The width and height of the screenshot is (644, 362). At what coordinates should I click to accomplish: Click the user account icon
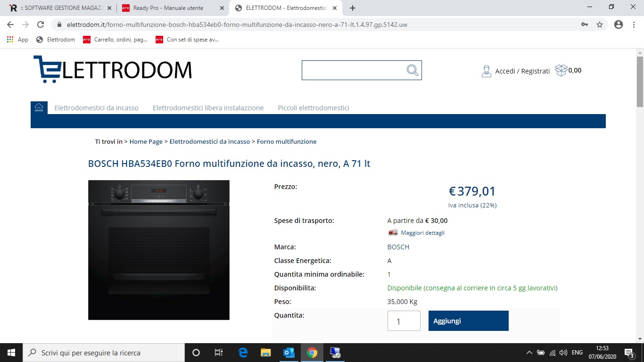point(487,71)
